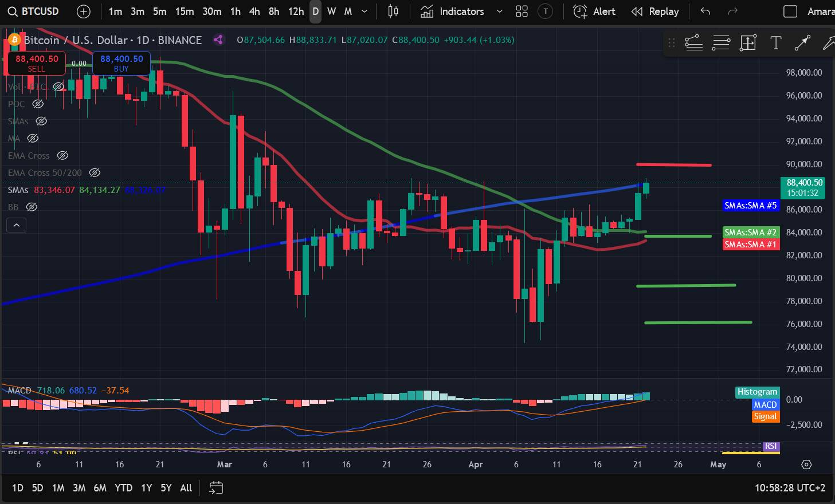The height and width of the screenshot is (504, 835).
Task: Select the date and price range tool
Action: (x=748, y=43)
